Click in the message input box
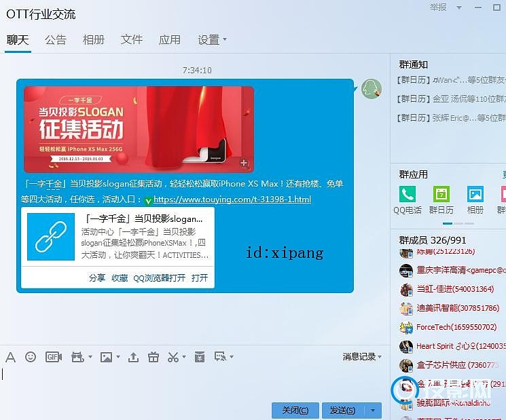 coord(194,382)
